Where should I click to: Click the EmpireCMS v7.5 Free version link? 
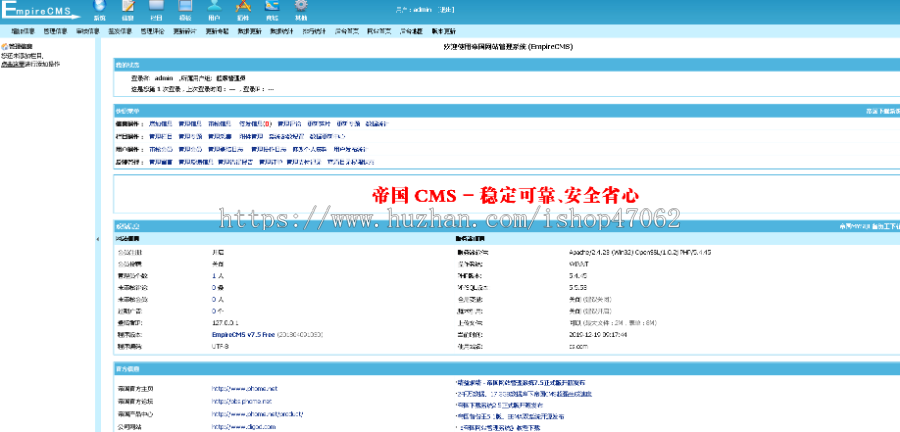coord(243,334)
